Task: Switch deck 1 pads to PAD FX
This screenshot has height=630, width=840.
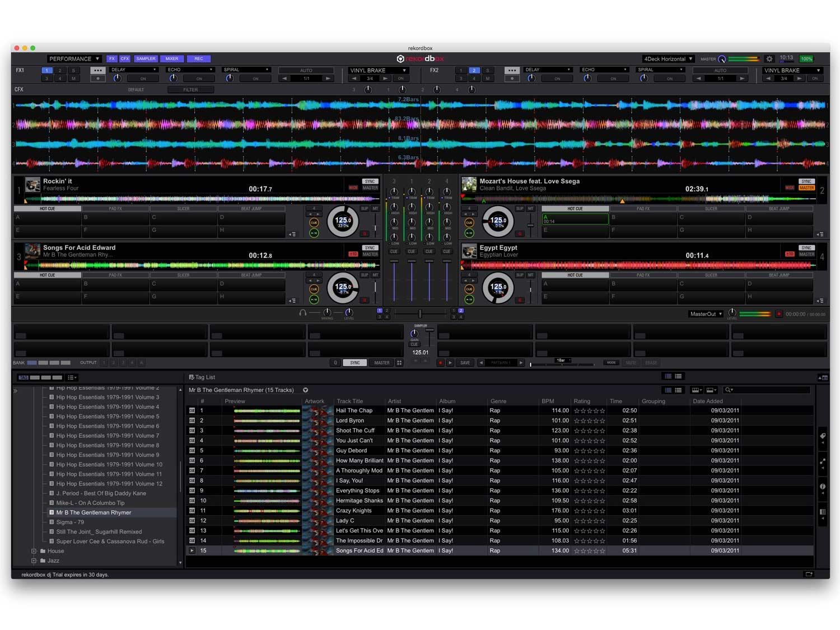Action: point(115,209)
